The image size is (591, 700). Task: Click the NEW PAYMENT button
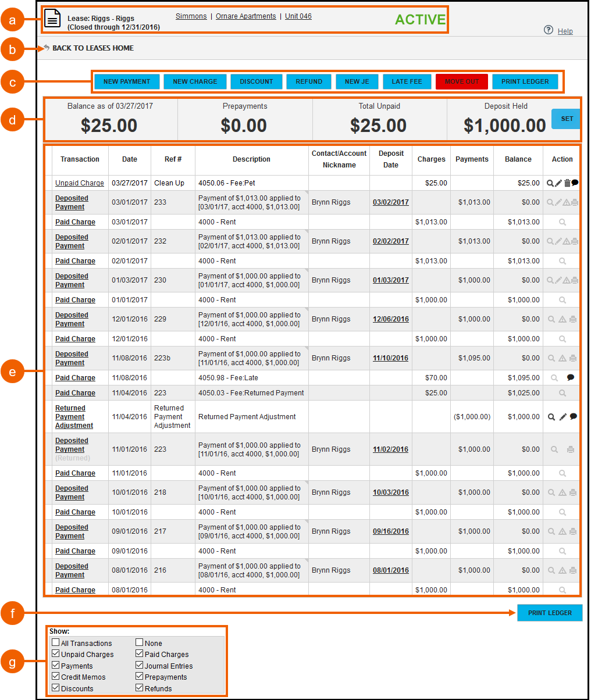pos(126,81)
